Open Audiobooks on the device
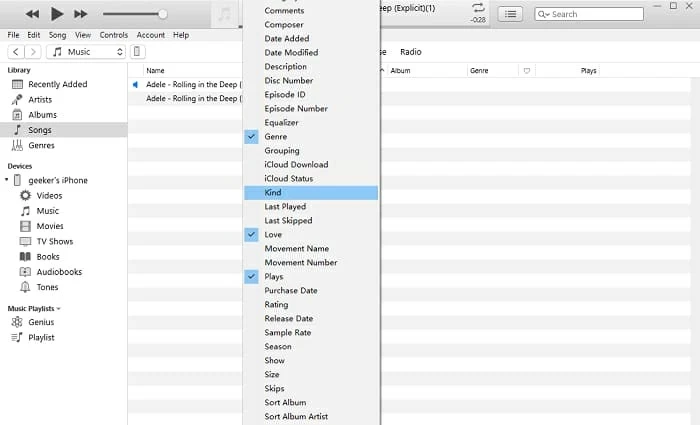The image size is (700, 425). click(59, 271)
